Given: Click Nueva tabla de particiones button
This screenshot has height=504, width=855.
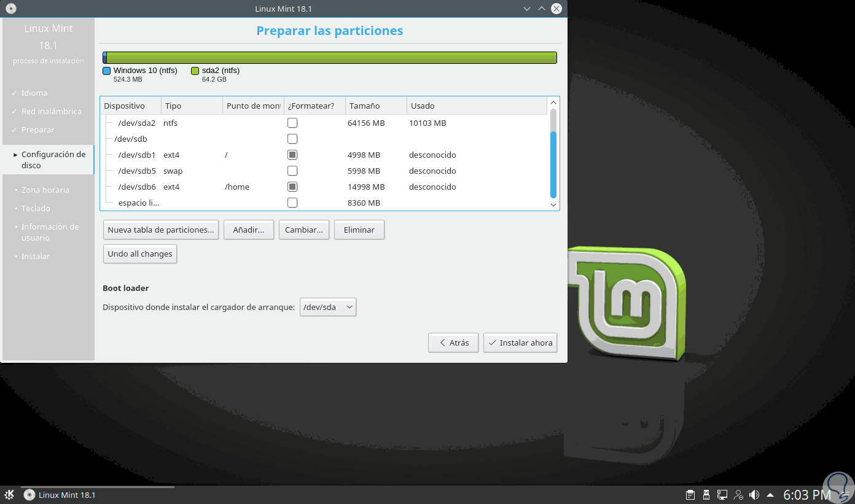Looking at the screenshot, I should pos(161,230).
